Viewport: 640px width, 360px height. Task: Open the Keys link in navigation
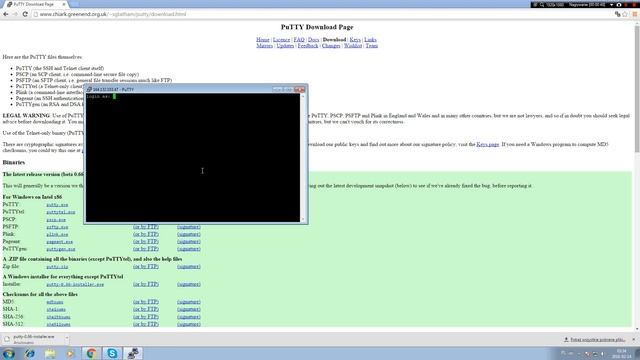coord(355,40)
